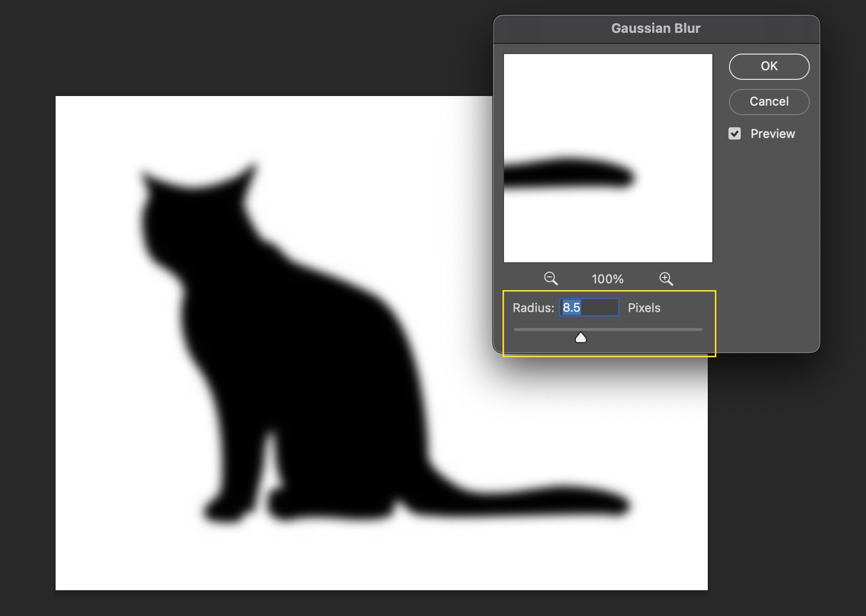Image resolution: width=866 pixels, height=616 pixels.
Task: Confirm the blur with OK
Action: pyautogui.click(x=769, y=67)
